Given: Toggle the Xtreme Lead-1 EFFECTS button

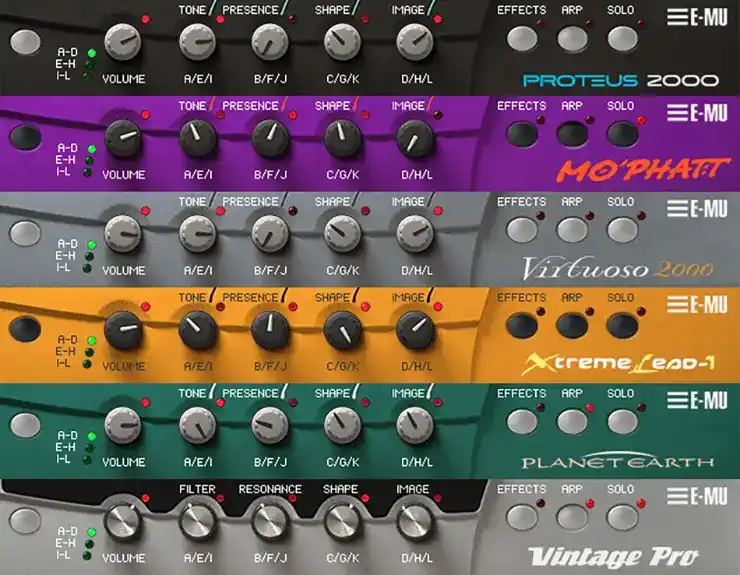Looking at the screenshot, I should click(522, 326).
